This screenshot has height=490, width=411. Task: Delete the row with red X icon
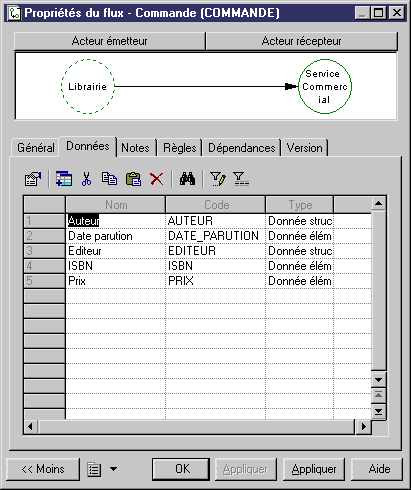[156, 179]
